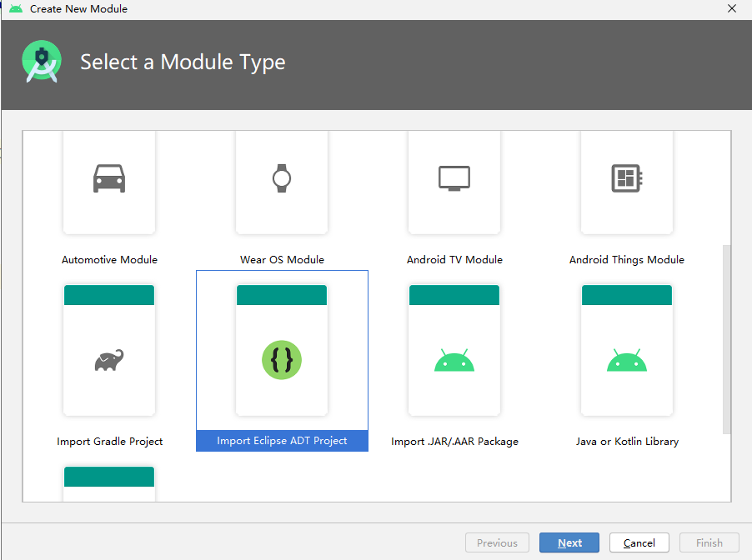Choose the Import .JAR/.AAR Android icon
Image resolution: width=752 pixels, height=560 pixels.
tap(454, 360)
